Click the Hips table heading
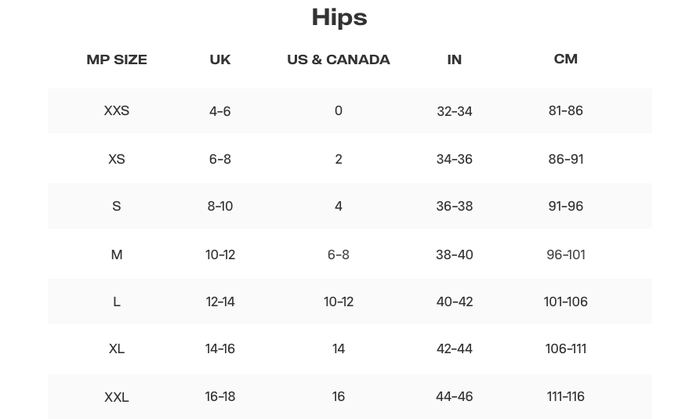This screenshot has height=419, width=700. pos(339,17)
